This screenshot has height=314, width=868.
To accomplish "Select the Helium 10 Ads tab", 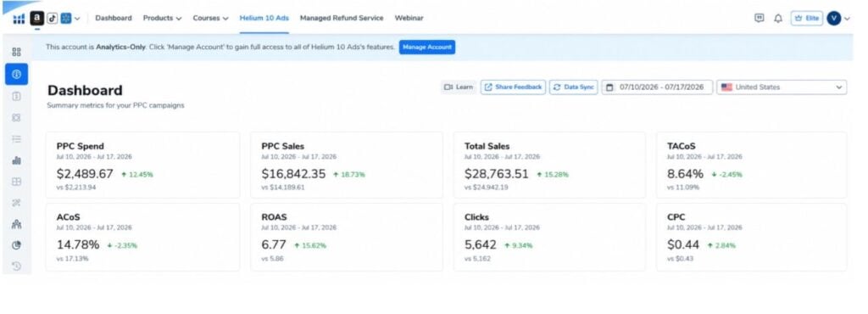I will 264,19.
